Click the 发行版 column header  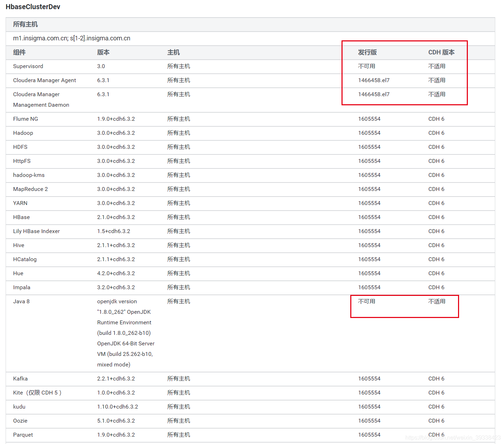click(x=367, y=52)
